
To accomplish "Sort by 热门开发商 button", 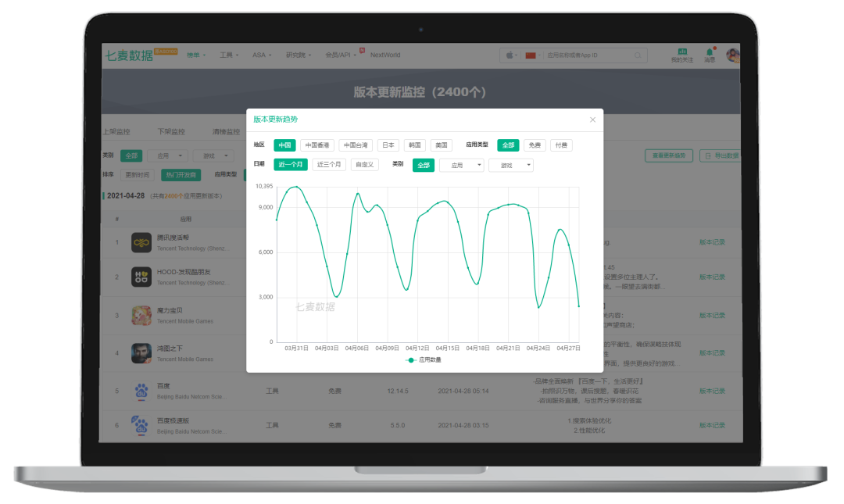I will tap(181, 175).
